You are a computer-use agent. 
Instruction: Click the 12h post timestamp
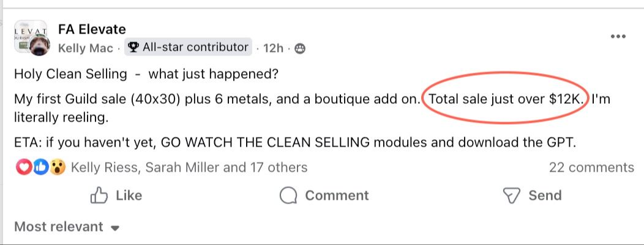click(277, 48)
